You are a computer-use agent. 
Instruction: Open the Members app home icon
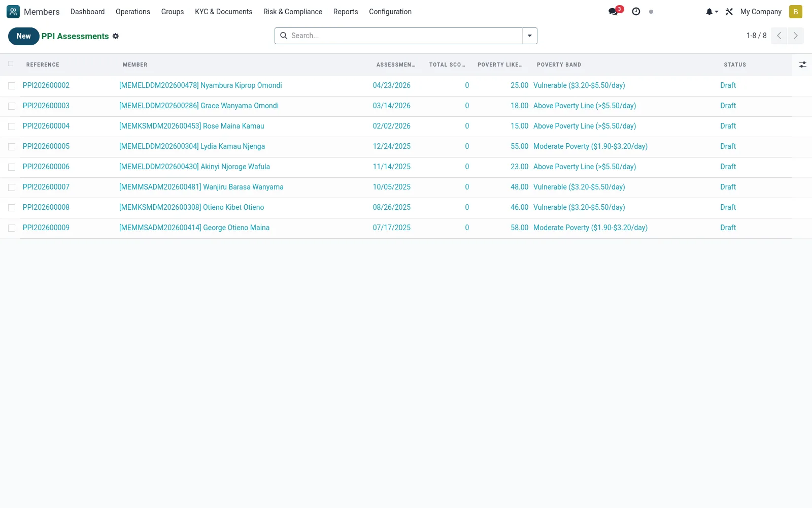(13, 12)
